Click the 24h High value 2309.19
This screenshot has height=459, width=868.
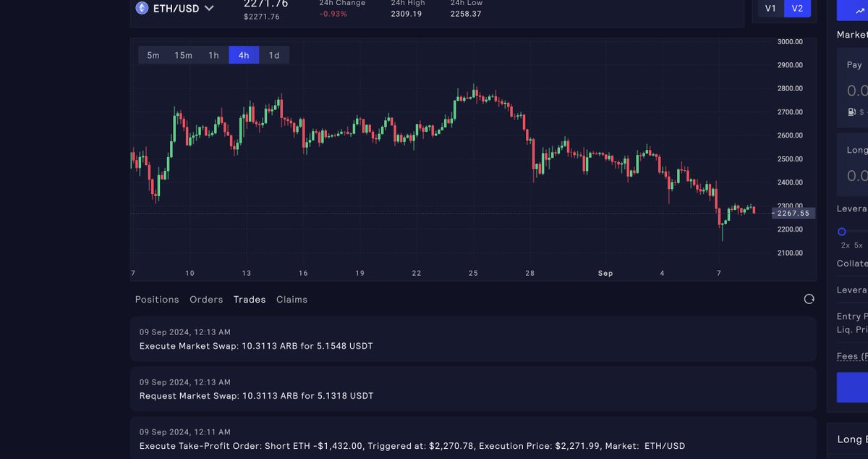(407, 14)
